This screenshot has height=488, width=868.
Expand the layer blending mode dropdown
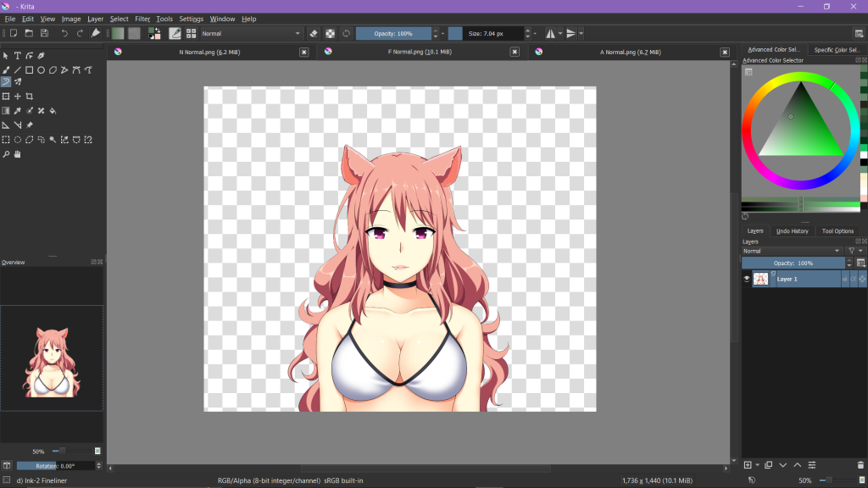click(792, 251)
